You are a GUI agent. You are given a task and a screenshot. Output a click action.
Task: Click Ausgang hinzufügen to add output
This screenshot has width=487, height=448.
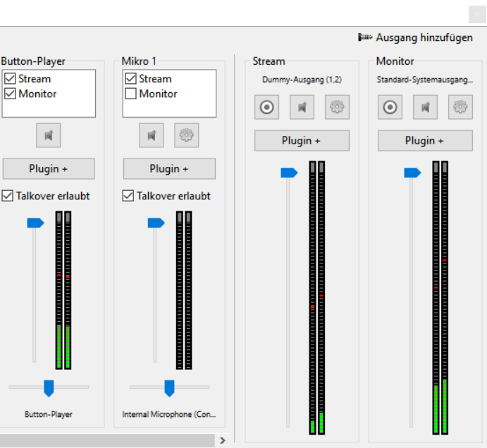point(416,37)
